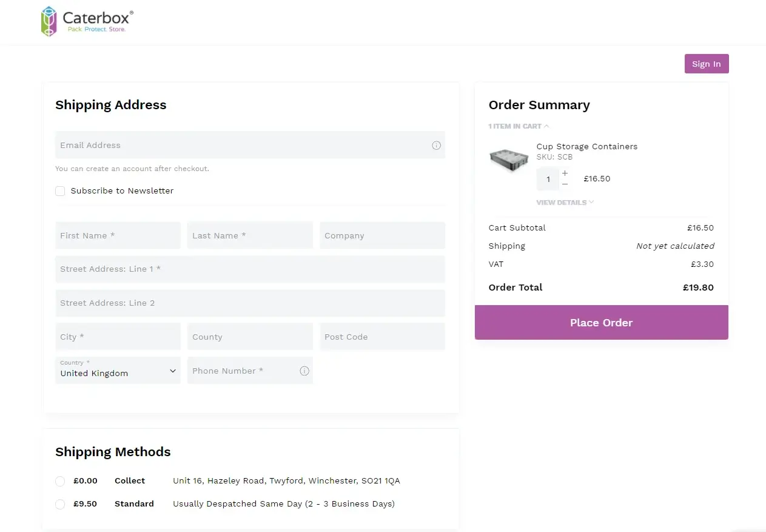Click the info icon beside Phone Number
The image size is (766, 532).
point(304,371)
